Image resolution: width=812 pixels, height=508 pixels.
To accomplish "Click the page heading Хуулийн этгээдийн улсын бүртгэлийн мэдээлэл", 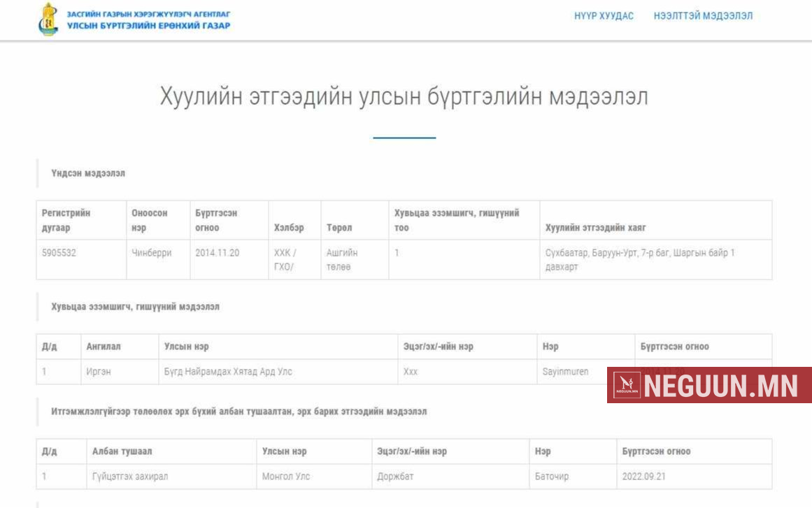I will (404, 97).
